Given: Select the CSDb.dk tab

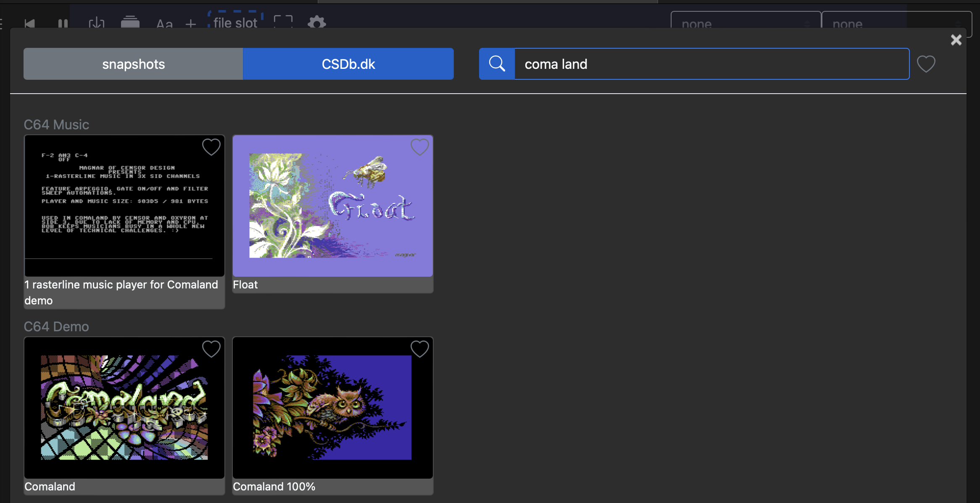Looking at the screenshot, I should point(348,64).
